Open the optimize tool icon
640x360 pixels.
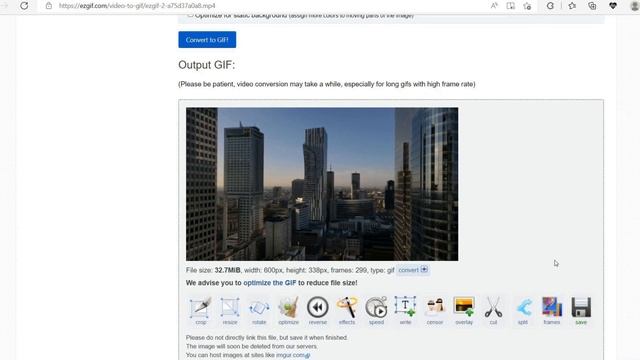point(289,311)
